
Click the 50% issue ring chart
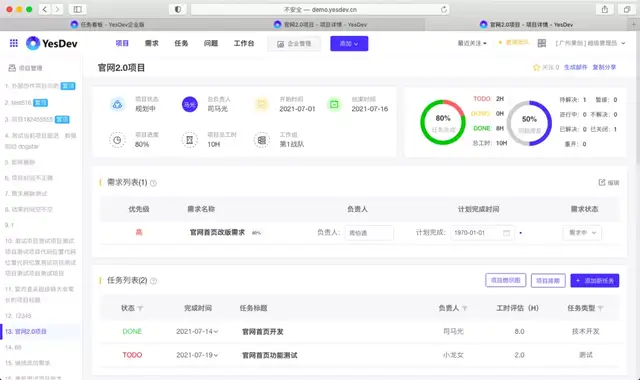point(529,123)
